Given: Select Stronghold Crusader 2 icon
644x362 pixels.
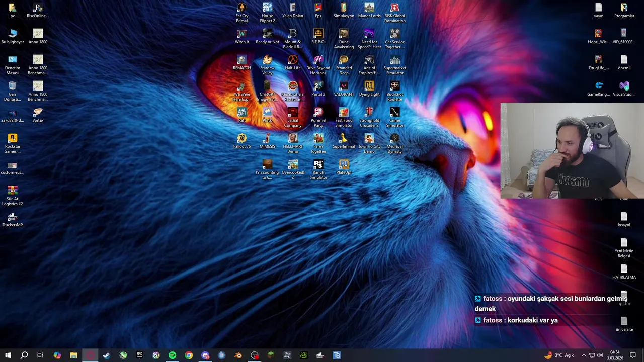Looking at the screenshot, I should pos(369,117).
